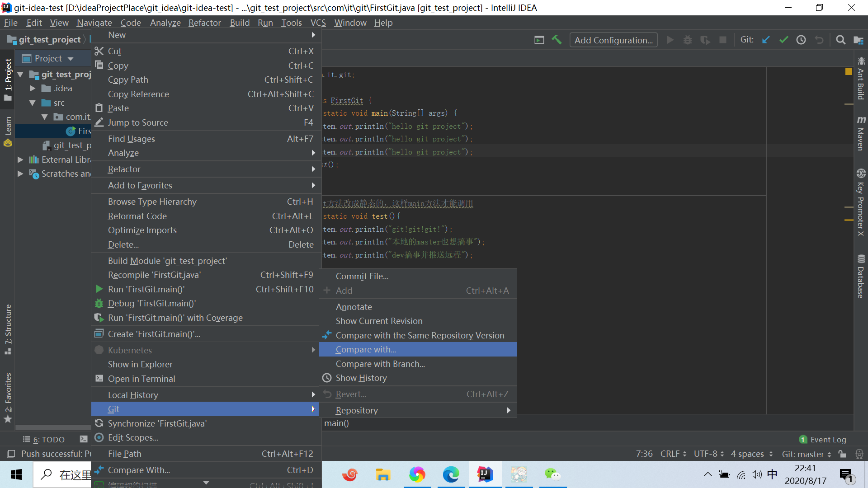Click the git_test_project breadcrumb
Image resolution: width=868 pixels, height=488 pixels.
coord(44,40)
